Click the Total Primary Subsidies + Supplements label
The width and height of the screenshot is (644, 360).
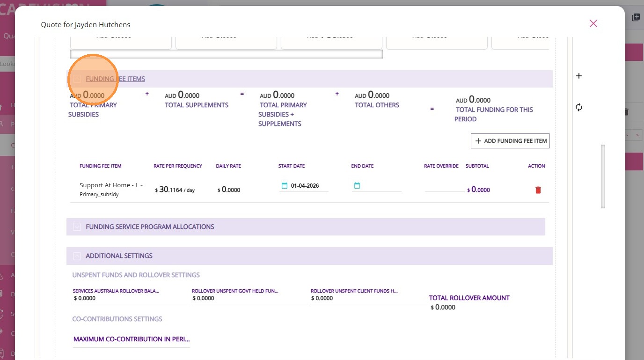[283, 114]
